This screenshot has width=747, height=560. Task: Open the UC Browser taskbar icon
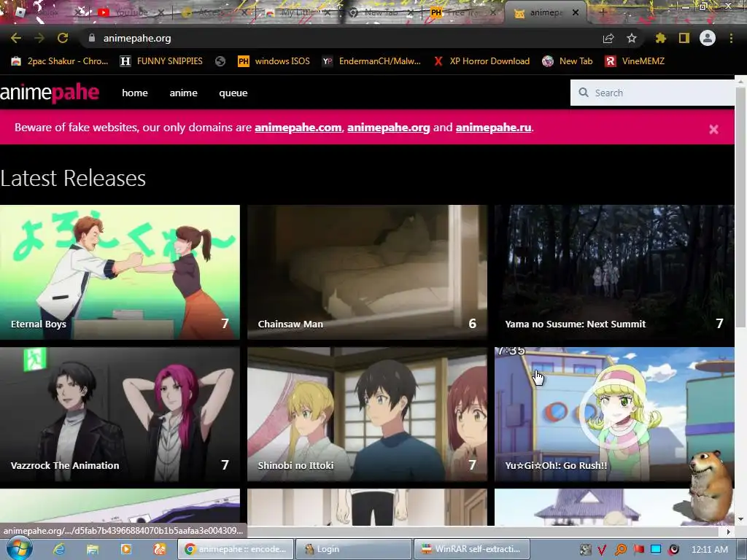160,549
